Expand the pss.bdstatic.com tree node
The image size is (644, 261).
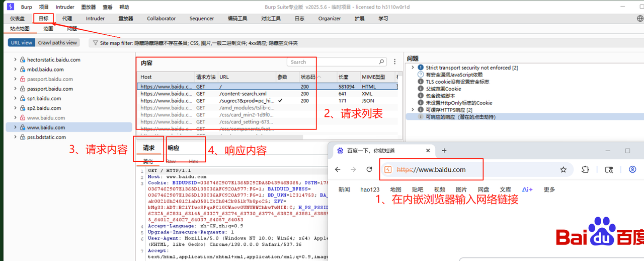[16, 137]
